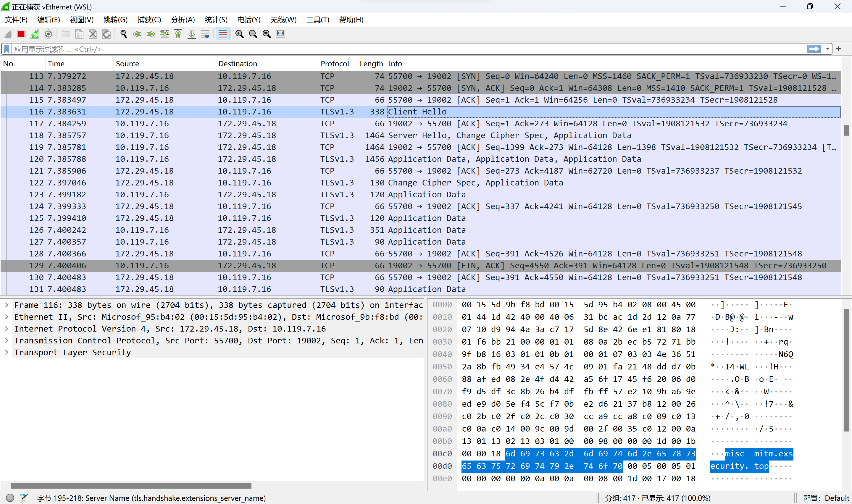Go back to previous packet arrow

tap(137, 34)
